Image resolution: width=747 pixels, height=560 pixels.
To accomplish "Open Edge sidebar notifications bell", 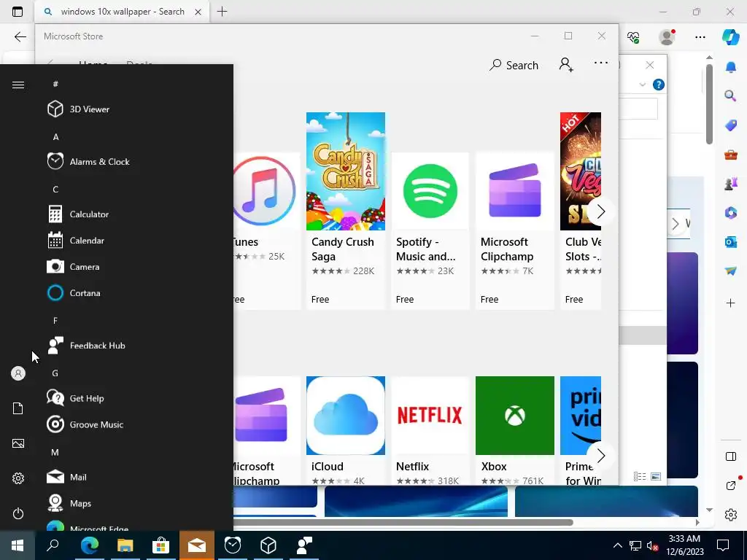I will [731, 66].
